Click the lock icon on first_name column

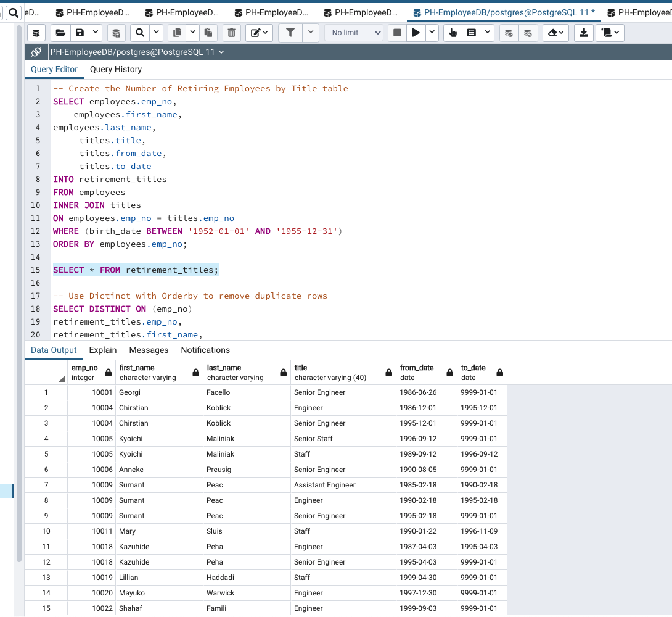196,373
